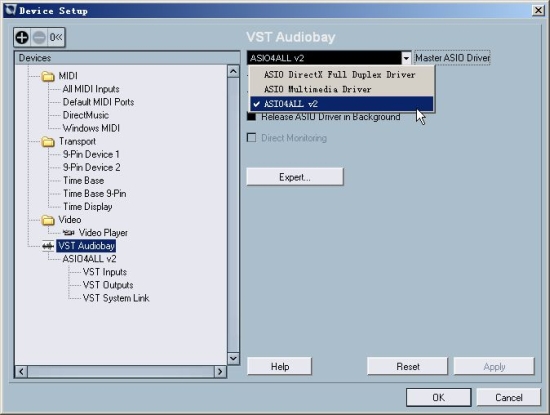Image resolution: width=550 pixels, height=415 pixels.
Task: Click the Cubase logo in title bar
Action: pyautogui.click(x=11, y=10)
